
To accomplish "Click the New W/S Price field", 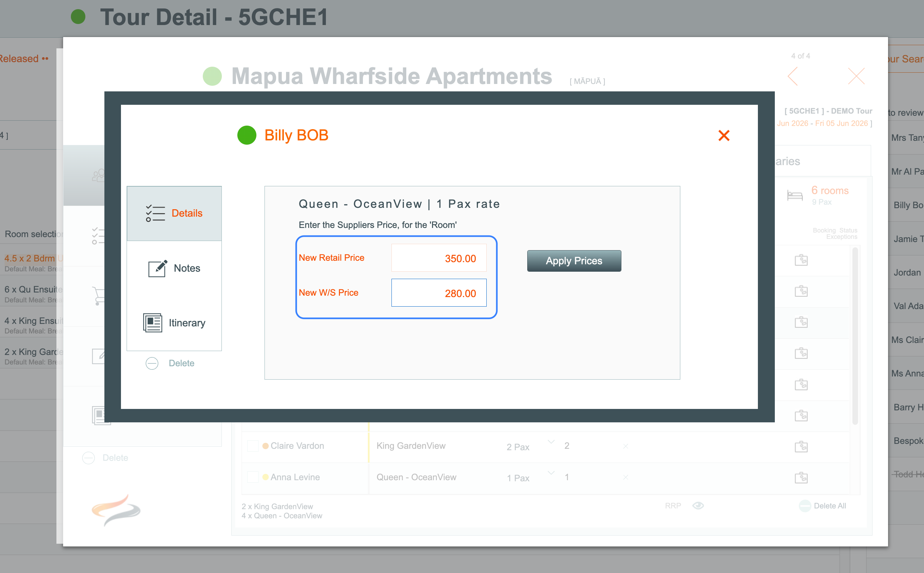I will coord(438,293).
